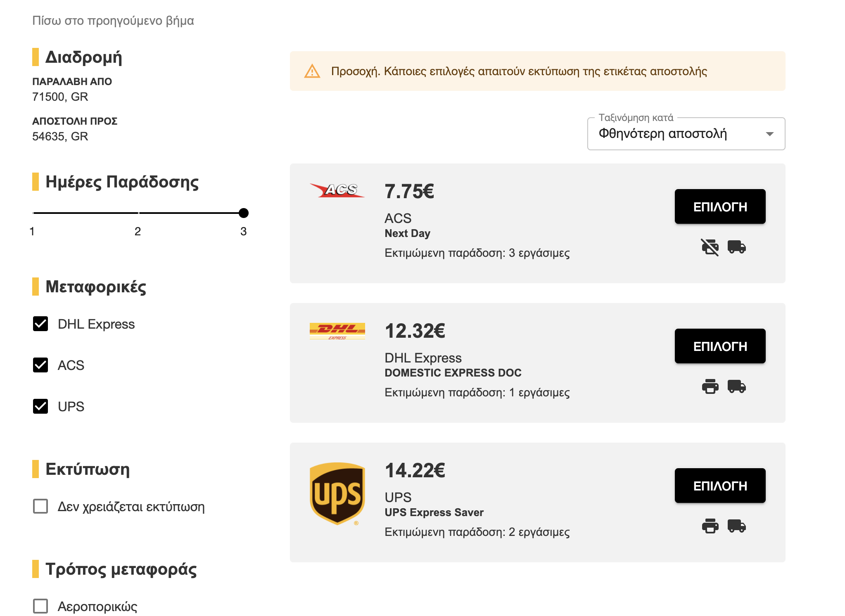The height and width of the screenshot is (616, 845).
Task: Click the no-print icon on ACS card
Action: 710,247
